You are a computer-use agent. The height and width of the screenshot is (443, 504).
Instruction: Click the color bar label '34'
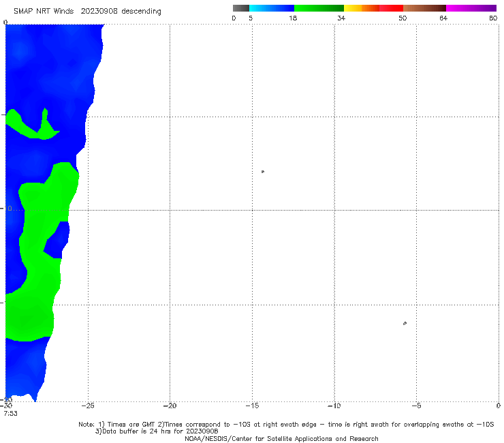(x=341, y=18)
